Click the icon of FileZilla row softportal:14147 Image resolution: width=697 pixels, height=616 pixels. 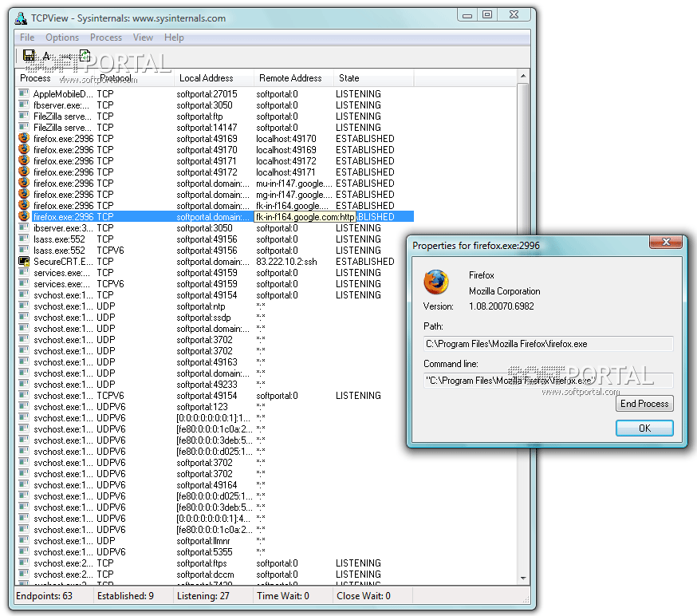click(x=24, y=127)
